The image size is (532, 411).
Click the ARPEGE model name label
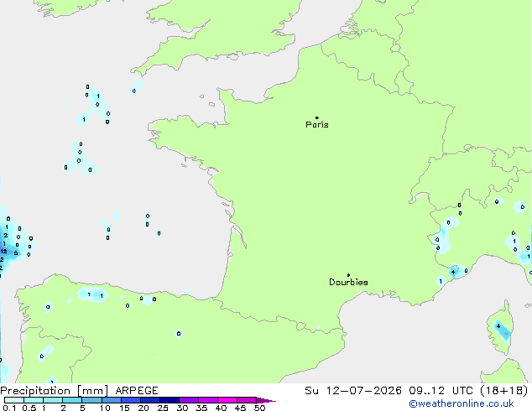click(137, 391)
